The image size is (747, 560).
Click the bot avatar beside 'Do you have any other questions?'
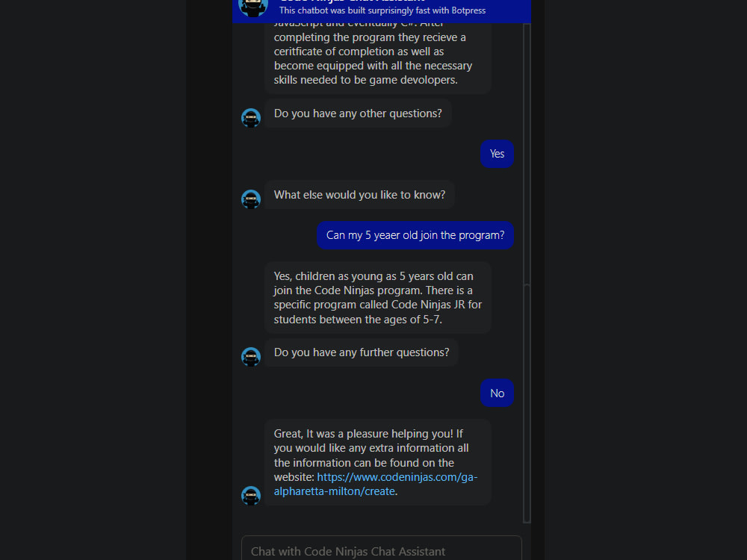coord(250,117)
